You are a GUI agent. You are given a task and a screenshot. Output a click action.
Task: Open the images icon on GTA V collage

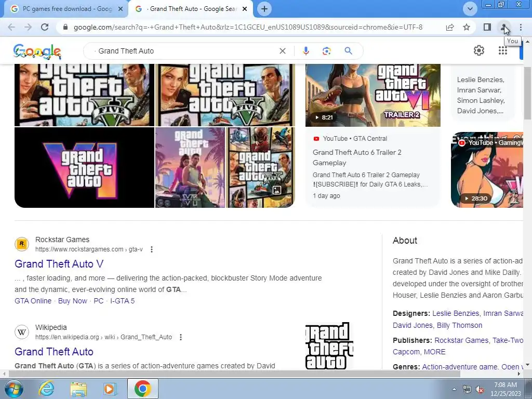pyautogui.click(x=277, y=190)
